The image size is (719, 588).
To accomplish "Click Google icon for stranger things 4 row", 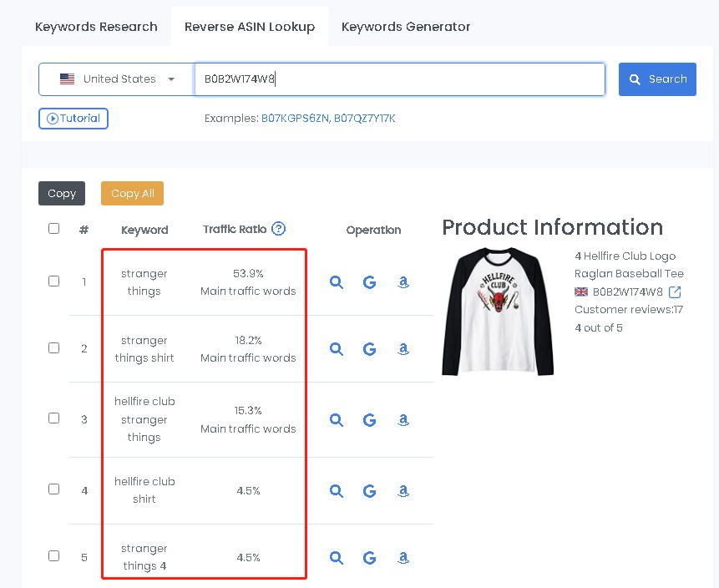I will (369, 558).
